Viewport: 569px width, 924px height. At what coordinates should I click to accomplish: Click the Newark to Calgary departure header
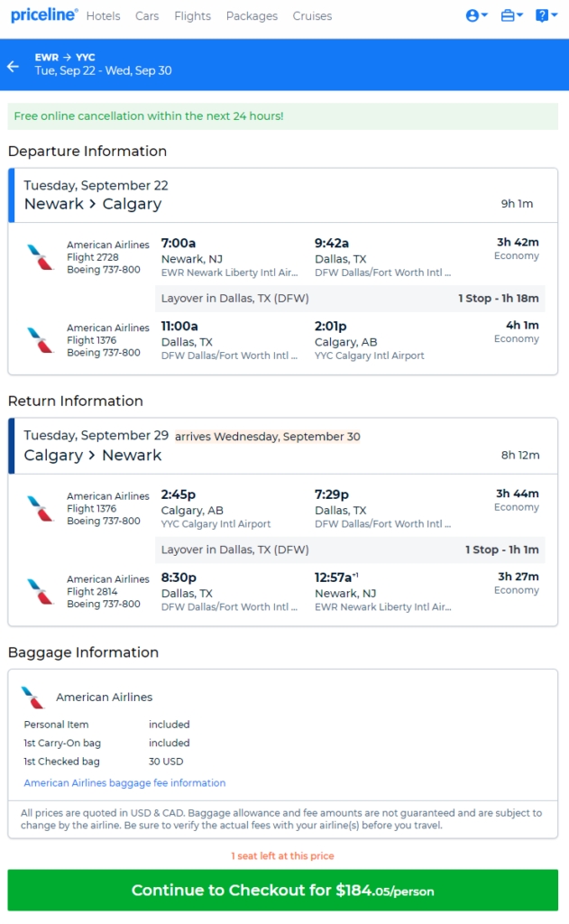283,196
